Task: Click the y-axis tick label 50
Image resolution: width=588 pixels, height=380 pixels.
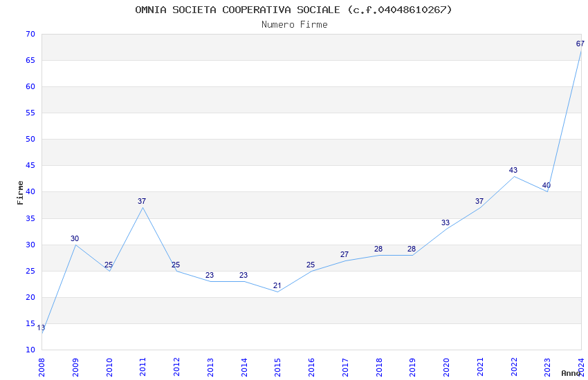Action: (30, 139)
